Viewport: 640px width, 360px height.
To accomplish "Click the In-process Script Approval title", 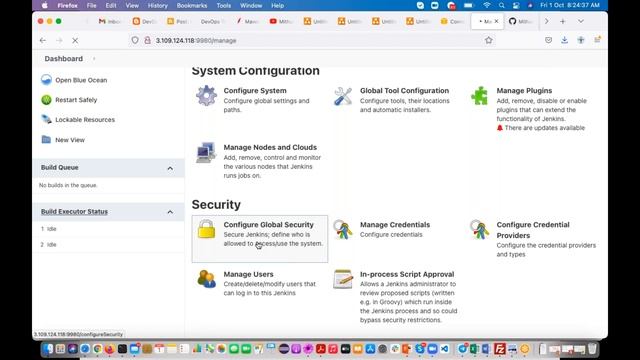I will point(407,274).
